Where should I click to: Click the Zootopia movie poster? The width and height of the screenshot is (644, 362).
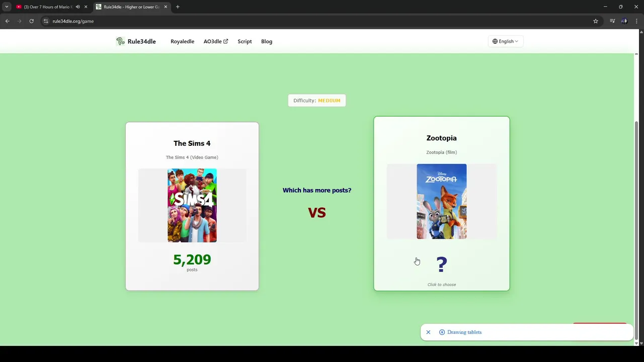pyautogui.click(x=441, y=201)
